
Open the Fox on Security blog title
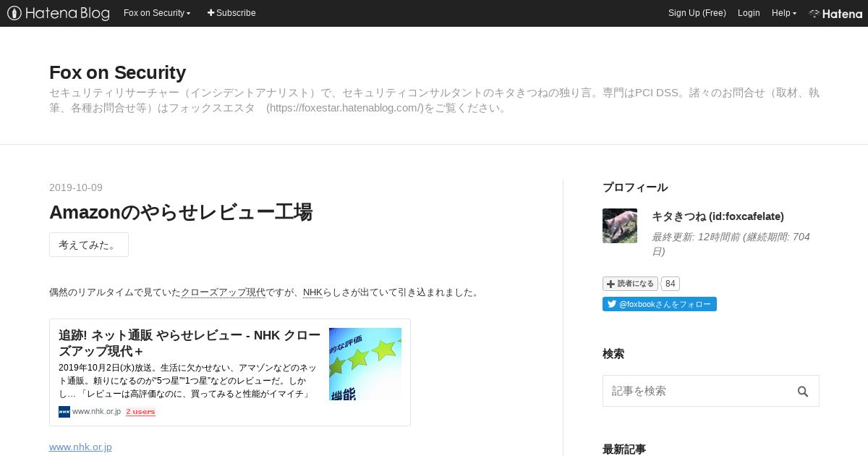click(117, 72)
